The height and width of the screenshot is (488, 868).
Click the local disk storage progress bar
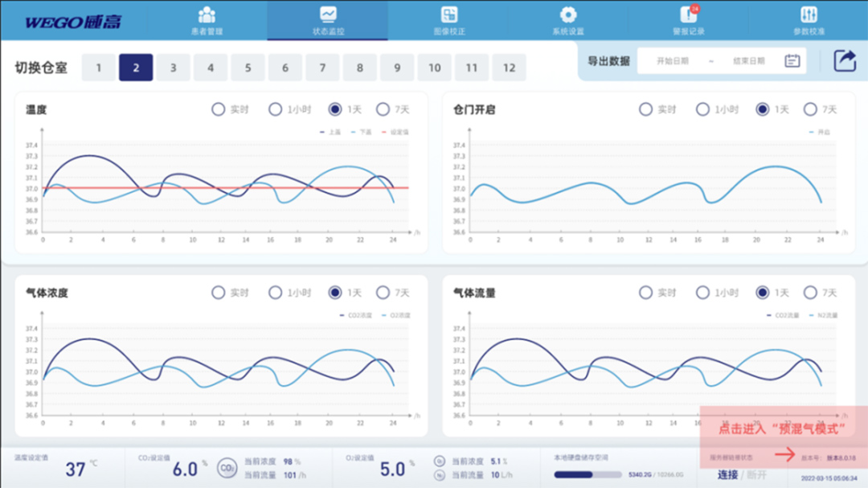(588, 474)
